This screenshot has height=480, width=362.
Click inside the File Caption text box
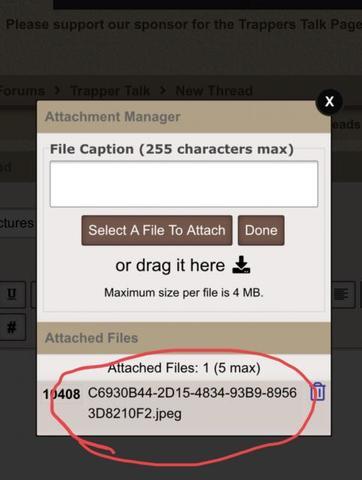pyautogui.click(x=184, y=184)
